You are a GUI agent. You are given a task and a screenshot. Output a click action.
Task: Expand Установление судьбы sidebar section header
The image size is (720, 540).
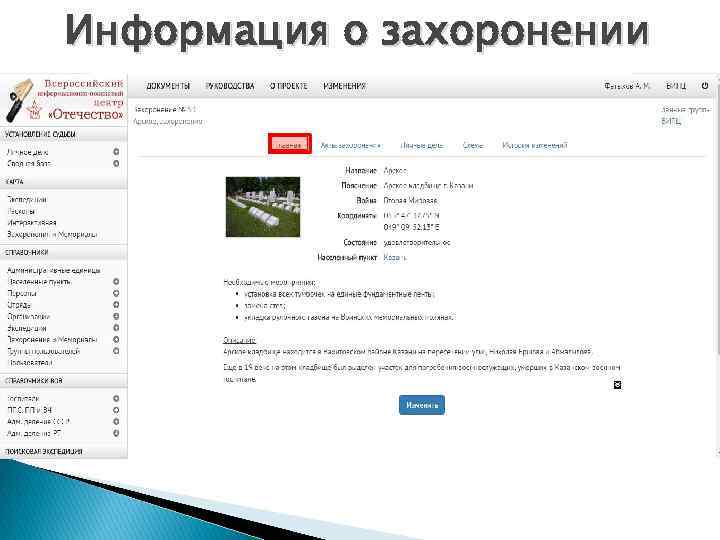click(63, 134)
